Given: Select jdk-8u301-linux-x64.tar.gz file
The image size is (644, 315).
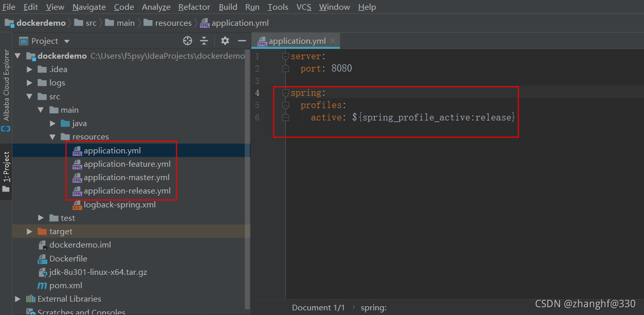Looking at the screenshot, I should [x=98, y=272].
